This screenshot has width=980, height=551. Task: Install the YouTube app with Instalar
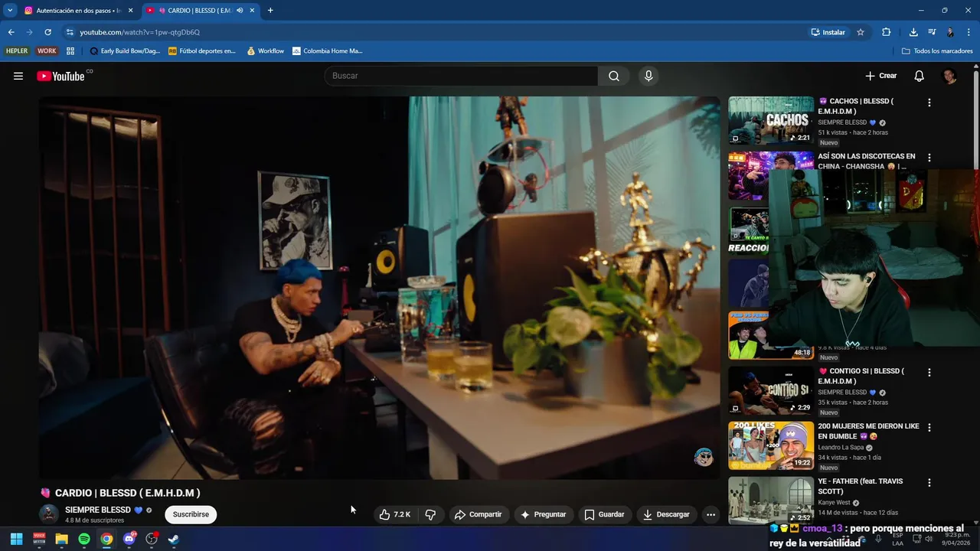coord(828,32)
